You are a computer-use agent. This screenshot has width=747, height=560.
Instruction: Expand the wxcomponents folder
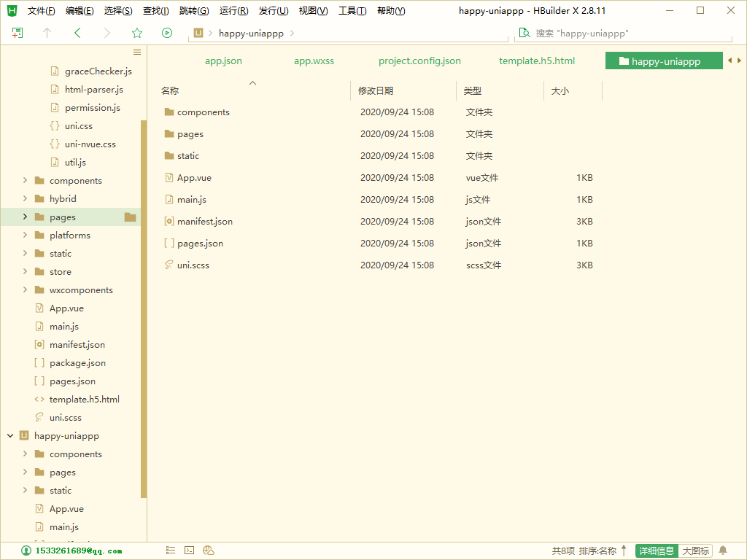click(x=26, y=290)
